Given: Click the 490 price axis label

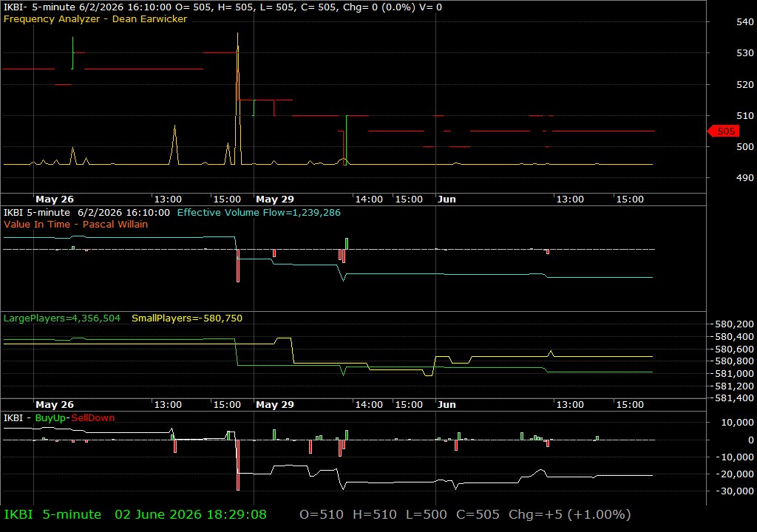Looking at the screenshot, I should [745, 177].
